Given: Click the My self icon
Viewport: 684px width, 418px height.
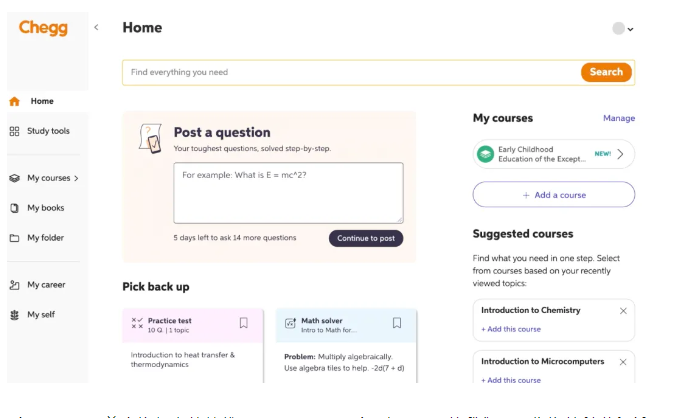Looking at the screenshot, I should pos(14,315).
